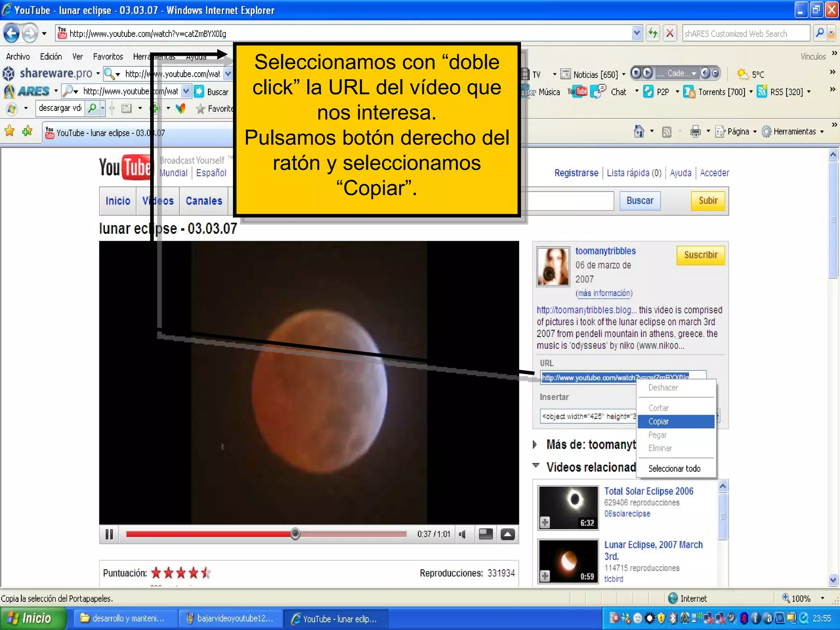840x630 pixels.
Task: Click the green Buscar toolbar icon
Action: click(x=199, y=91)
